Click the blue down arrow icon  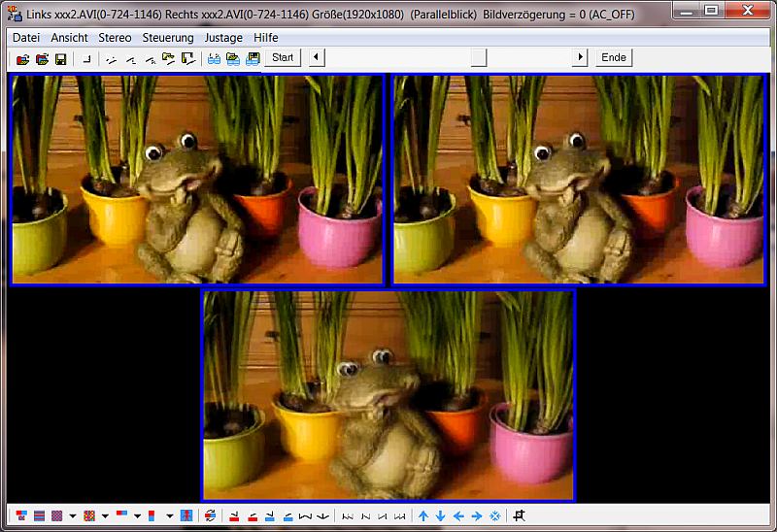pos(441,516)
